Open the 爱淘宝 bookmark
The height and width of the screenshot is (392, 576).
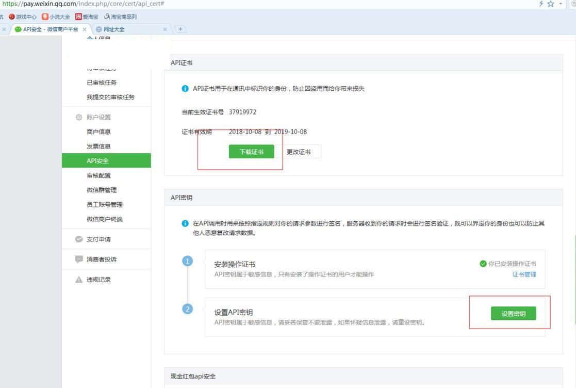[x=87, y=17]
